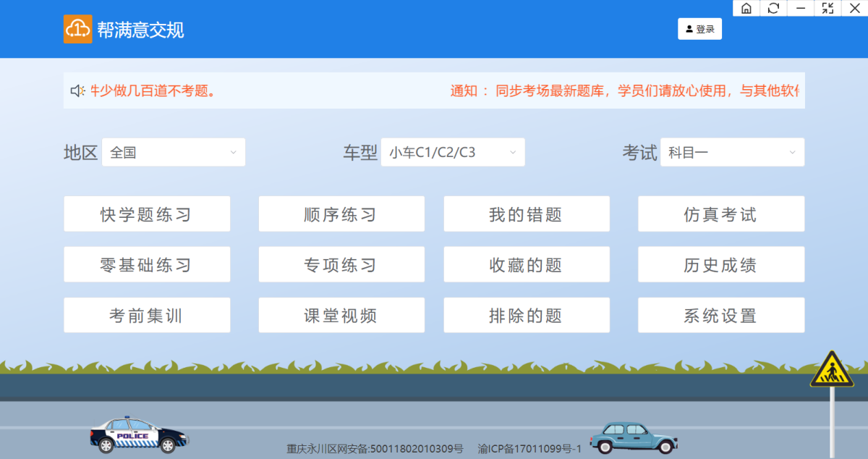Click the home icon in the title bar
This screenshot has width=868, height=459.
(746, 8)
